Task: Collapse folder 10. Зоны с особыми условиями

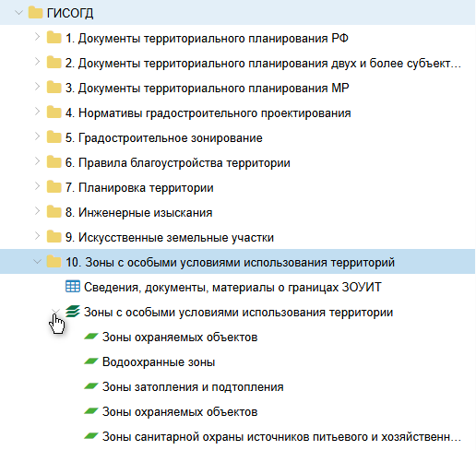Action: [x=37, y=262]
